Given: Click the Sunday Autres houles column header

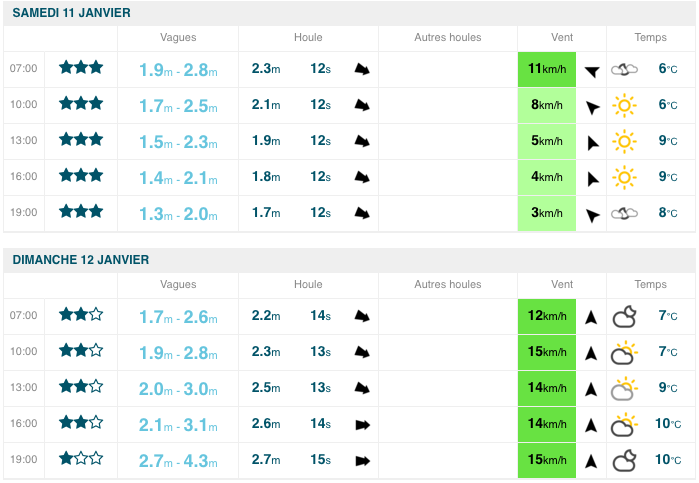Looking at the screenshot, I should click(447, 285).
